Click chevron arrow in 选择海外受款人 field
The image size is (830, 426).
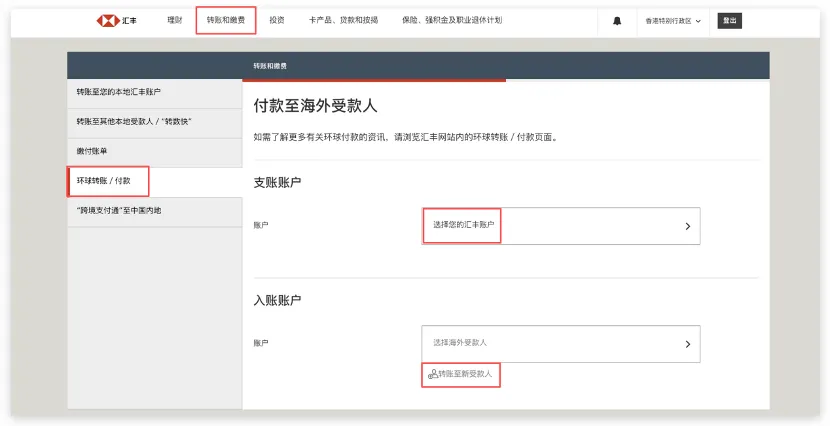pos(688,344)
